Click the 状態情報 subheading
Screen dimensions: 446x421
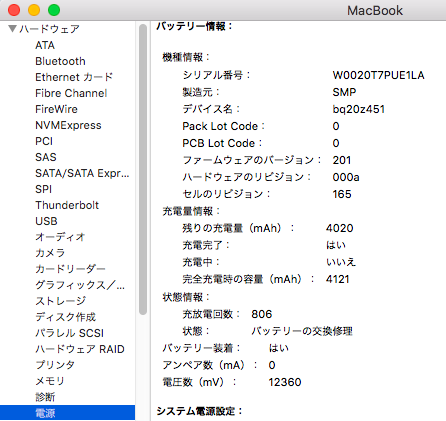point(186,297)
